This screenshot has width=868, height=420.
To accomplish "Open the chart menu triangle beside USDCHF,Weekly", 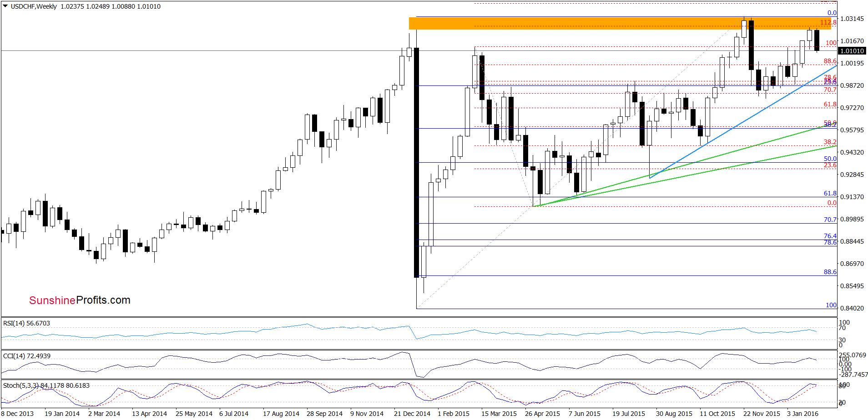I will [x=5, y=6].
